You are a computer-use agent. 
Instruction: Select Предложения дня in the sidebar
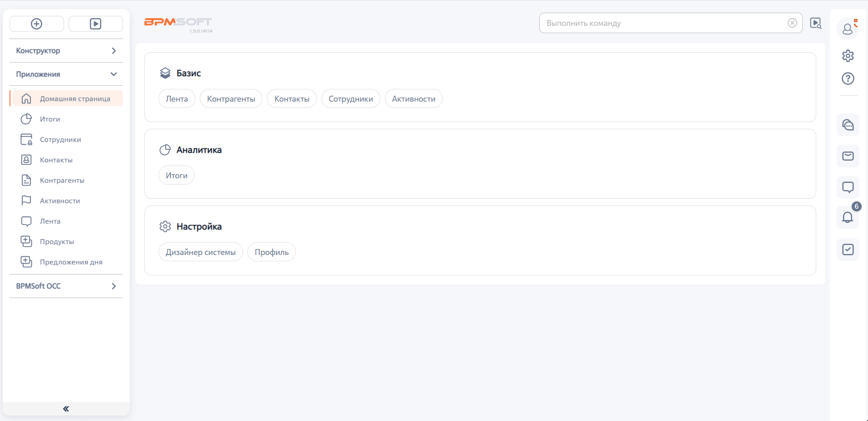(x=71, y=262)
